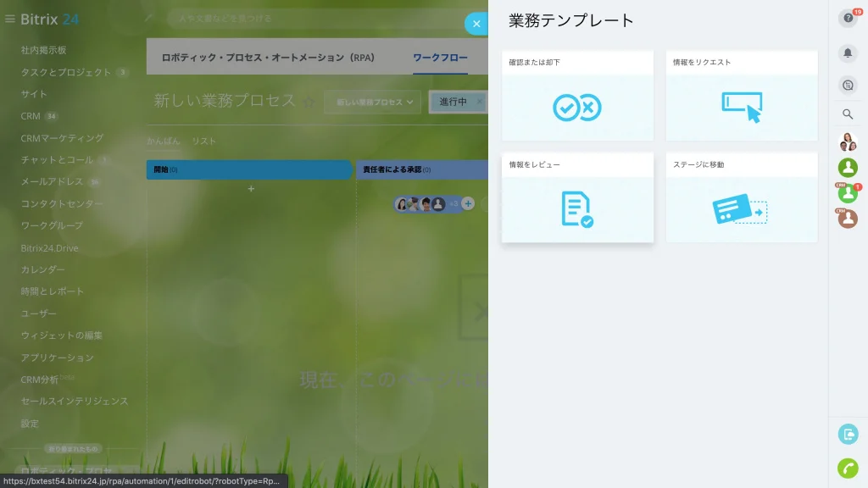Viewport: 868px width, 488px height.
Task: Open the brown CRM contact avatar
Action: pyautogui.click(x=848, y=219)
